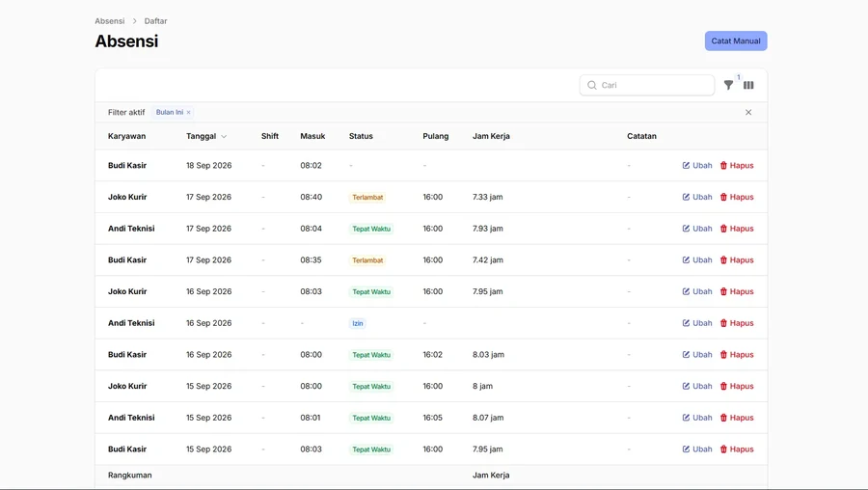Click Tepat Waktu badge at 08:04
This screenshot has width=868, height=490.
point(371,230)
